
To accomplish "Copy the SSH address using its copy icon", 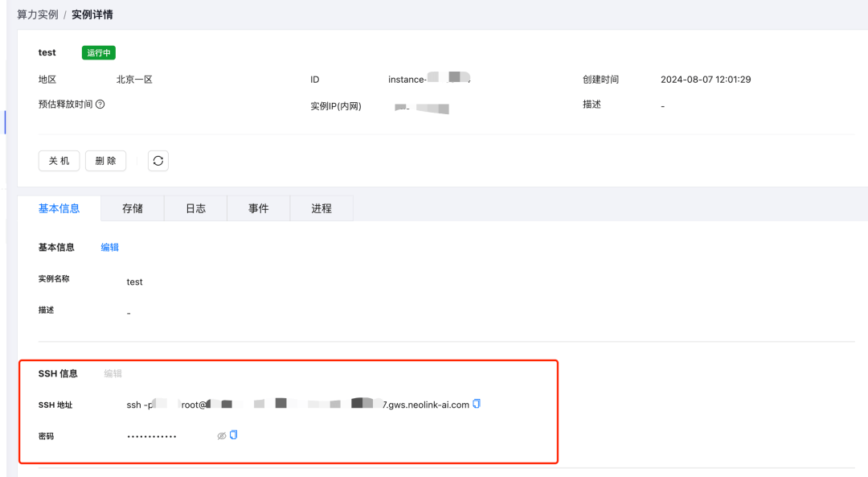I will (x=476, y=405).
